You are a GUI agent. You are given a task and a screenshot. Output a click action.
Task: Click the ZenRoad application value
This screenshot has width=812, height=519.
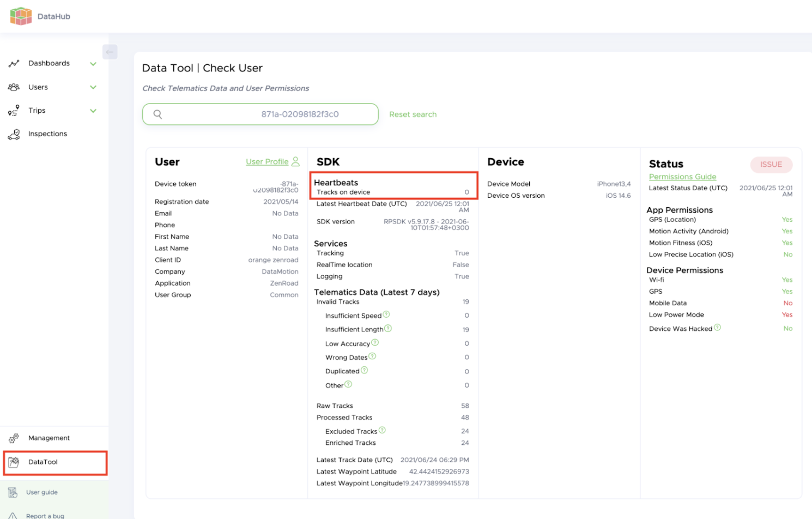[284, 283]
